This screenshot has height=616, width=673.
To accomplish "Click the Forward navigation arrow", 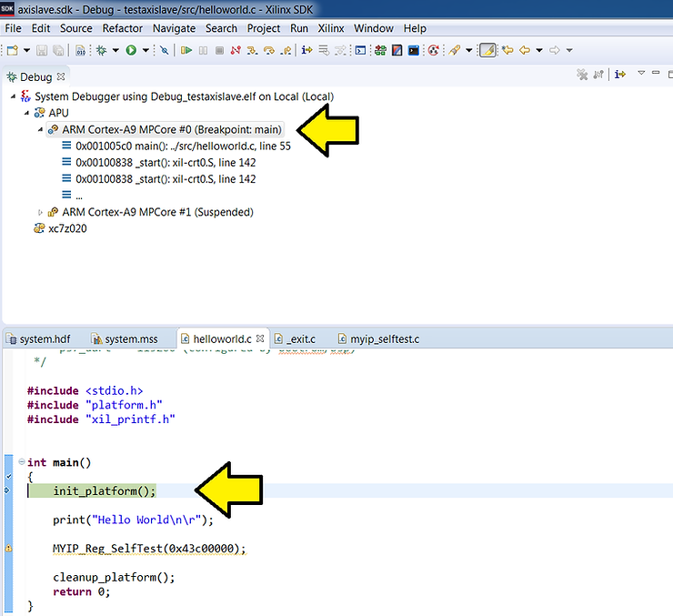I will tap(555, 50).
